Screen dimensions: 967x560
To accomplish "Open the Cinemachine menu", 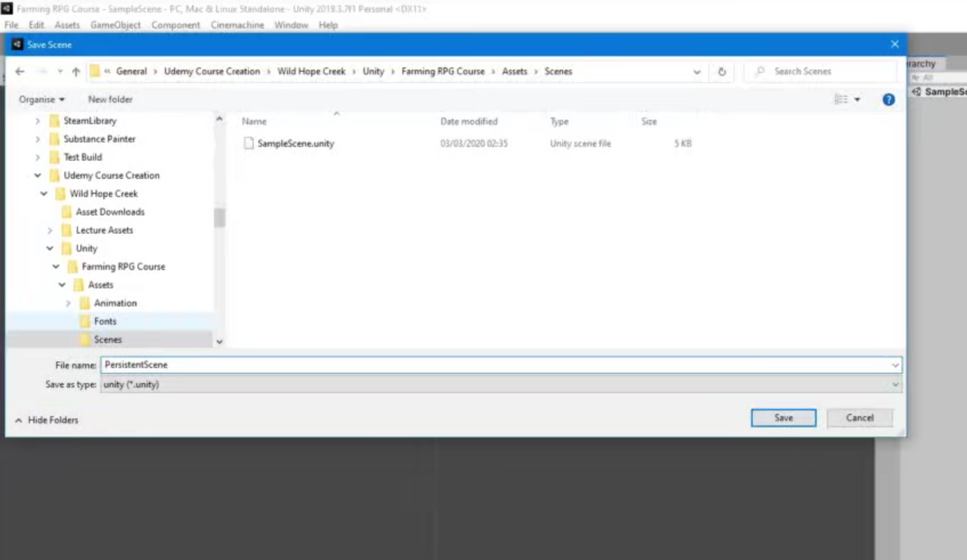I will 237,25.
